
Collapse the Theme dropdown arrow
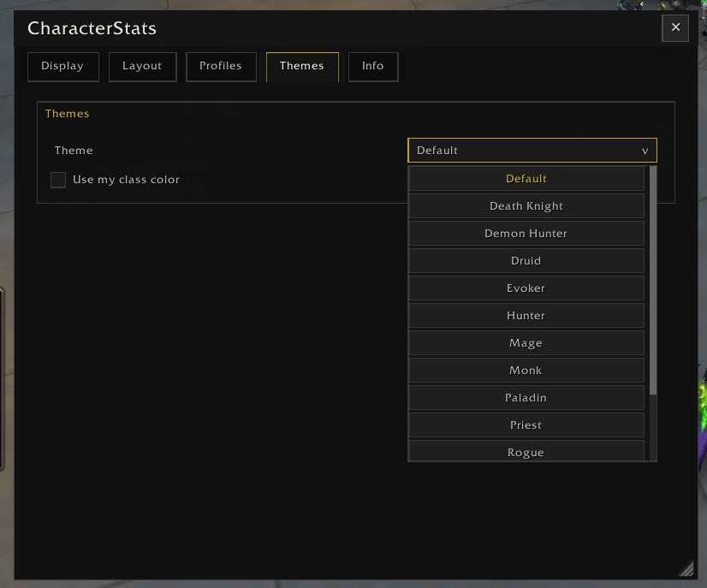[x=645, y=151]
